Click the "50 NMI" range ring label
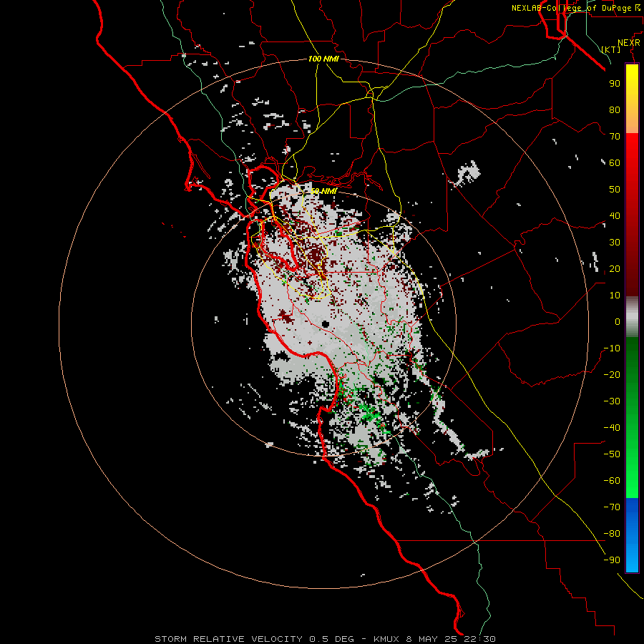 [323, 191]
